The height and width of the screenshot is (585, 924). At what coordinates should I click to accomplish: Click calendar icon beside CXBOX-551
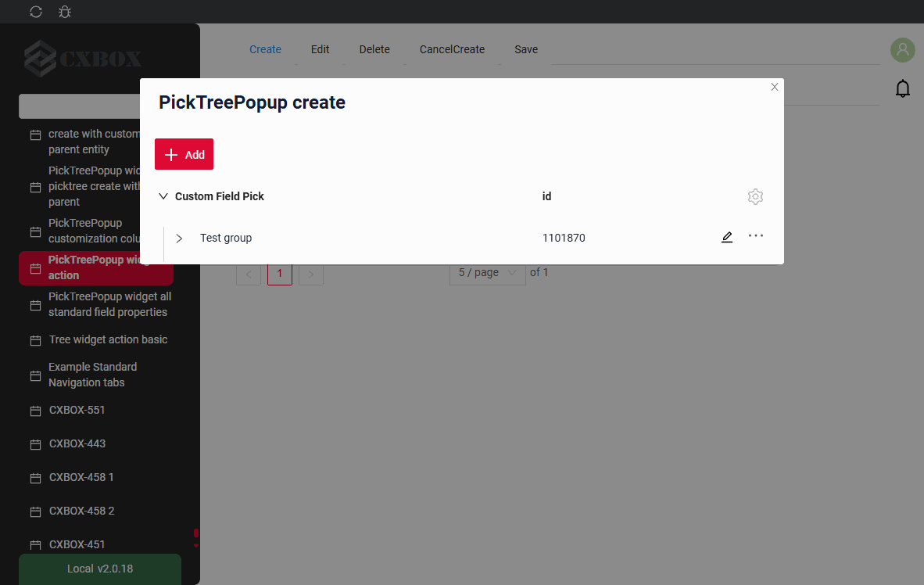coord(35,411)
